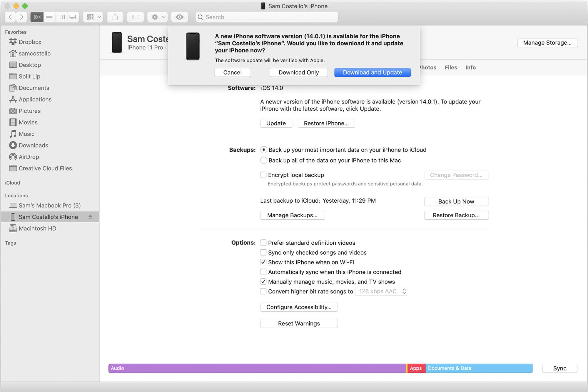Click Configure Accessibility button
Screen dimensions: 588x392
[x=299, y=307]
